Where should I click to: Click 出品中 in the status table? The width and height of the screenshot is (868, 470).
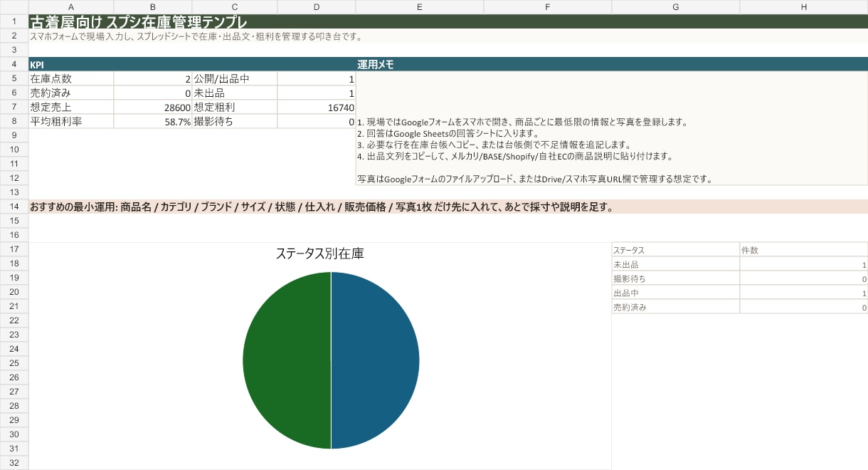click(x=676, y=292)
